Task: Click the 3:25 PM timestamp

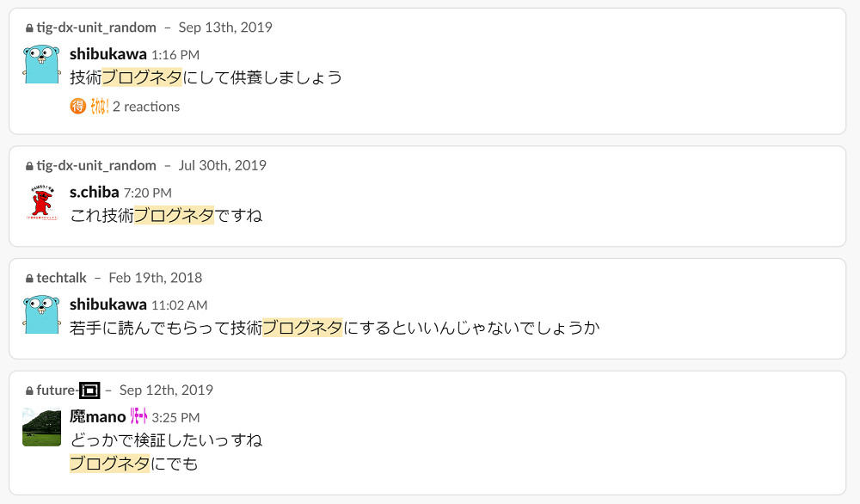Action: tap(175, 417)
